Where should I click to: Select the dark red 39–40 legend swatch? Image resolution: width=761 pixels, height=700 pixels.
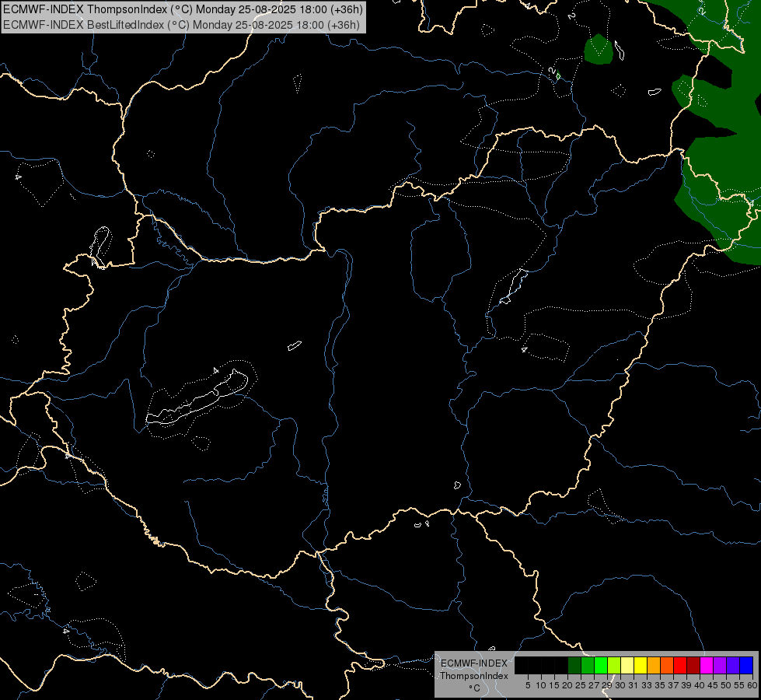click(x=693, y=665)
